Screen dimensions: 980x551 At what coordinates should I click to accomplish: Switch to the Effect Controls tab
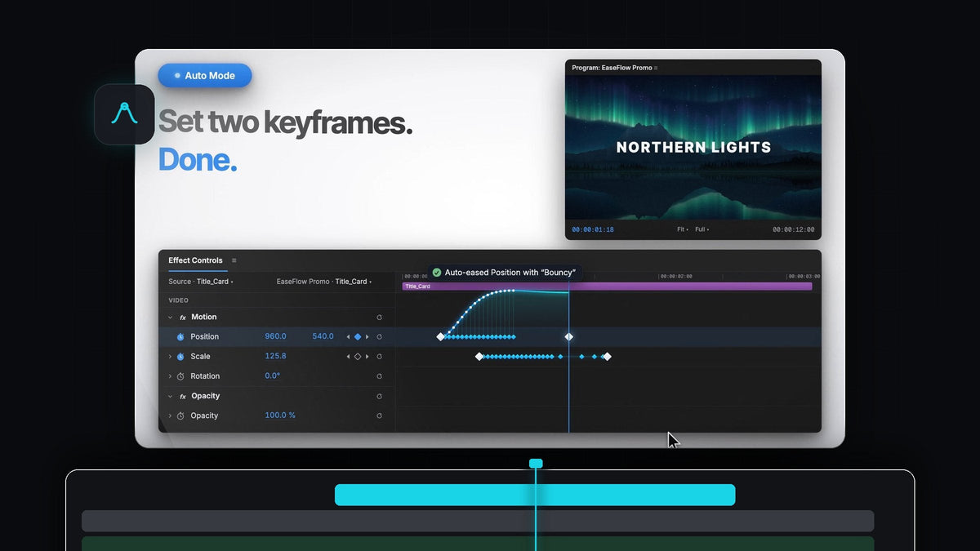point(195,260)
